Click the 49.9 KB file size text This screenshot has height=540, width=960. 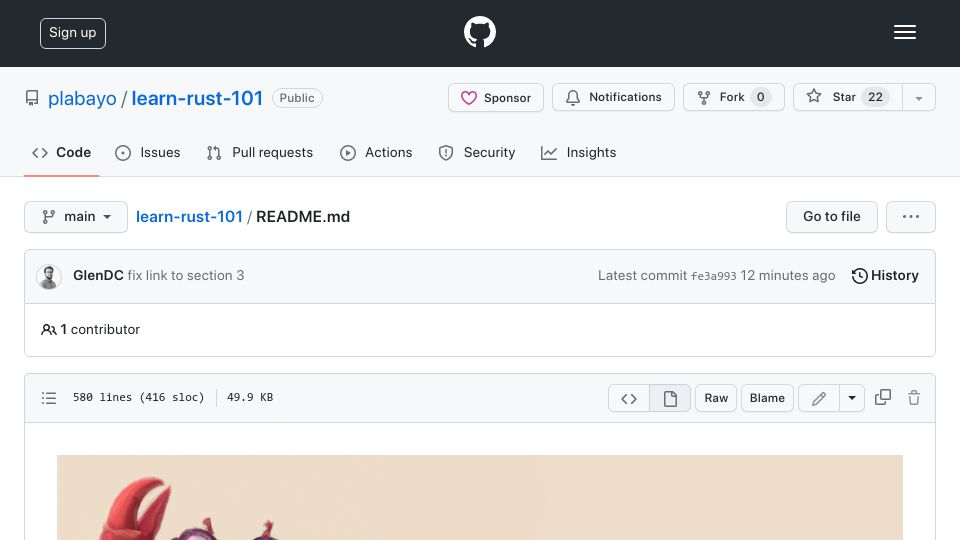coord(250,397)
